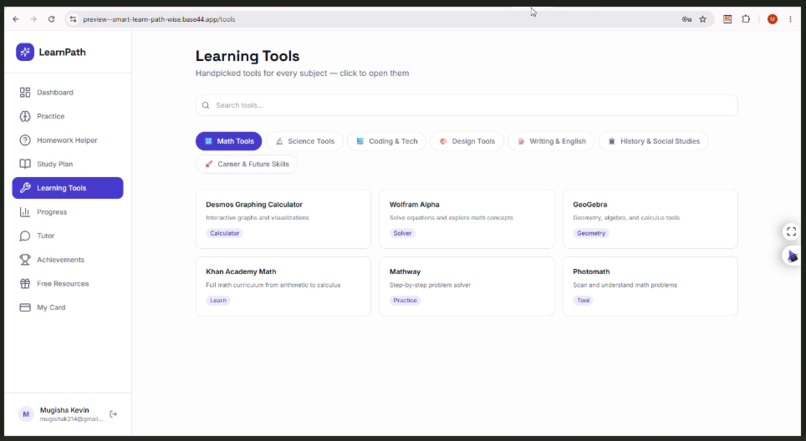Click the Calculator tag on Desmos

tap(225, 233)
